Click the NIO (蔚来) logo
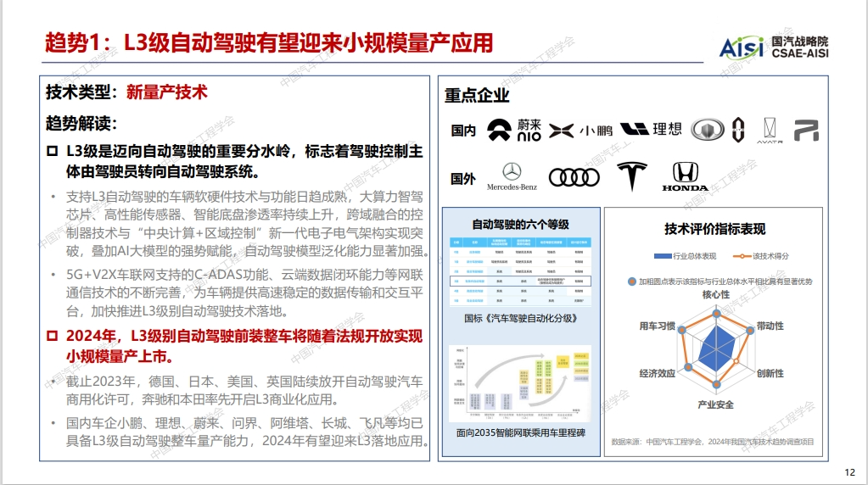The height and width of the screenshot is (485, 868). tap(517, 129)
